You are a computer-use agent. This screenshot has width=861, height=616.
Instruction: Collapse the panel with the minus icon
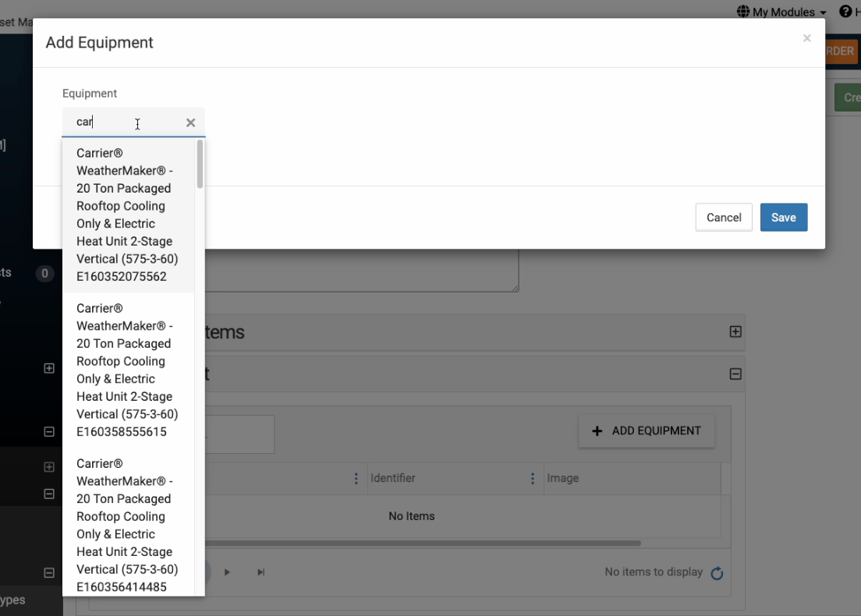tap(735, 374)
